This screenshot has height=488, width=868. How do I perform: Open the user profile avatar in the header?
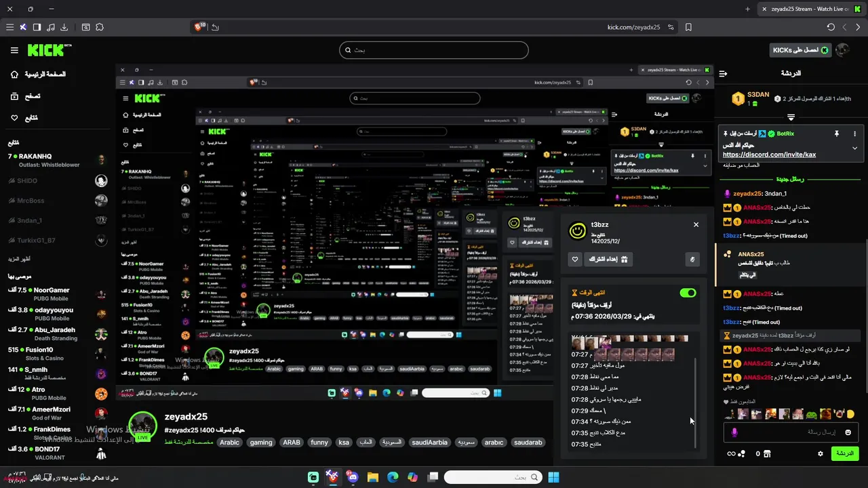pos(842,50)
